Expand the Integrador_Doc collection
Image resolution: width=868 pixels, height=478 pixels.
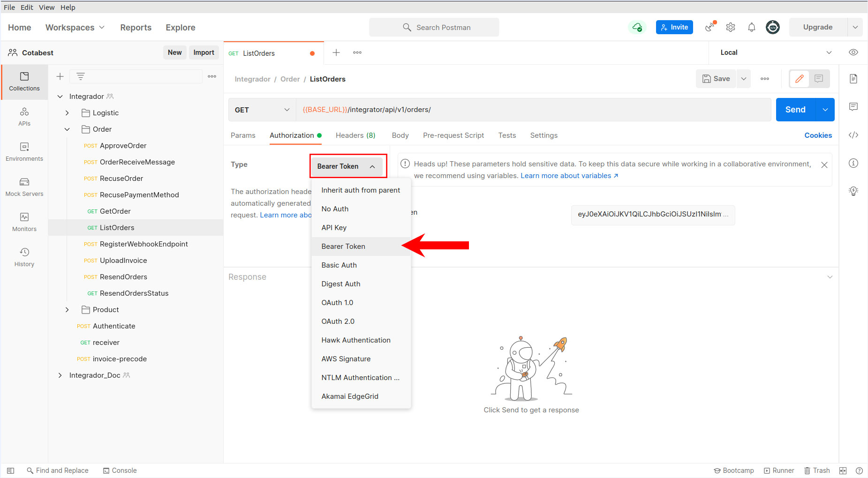[x=60, y=375]
